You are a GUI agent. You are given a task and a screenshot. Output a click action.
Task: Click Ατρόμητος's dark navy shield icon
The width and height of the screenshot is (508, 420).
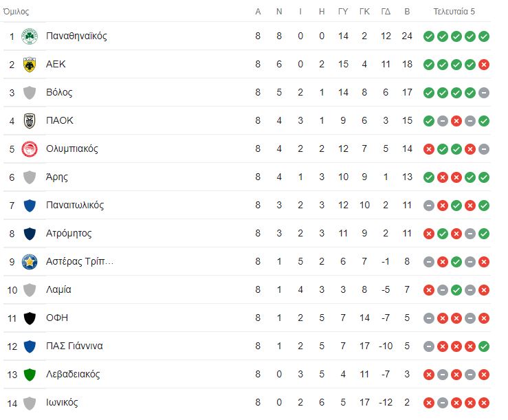point(30,233)
